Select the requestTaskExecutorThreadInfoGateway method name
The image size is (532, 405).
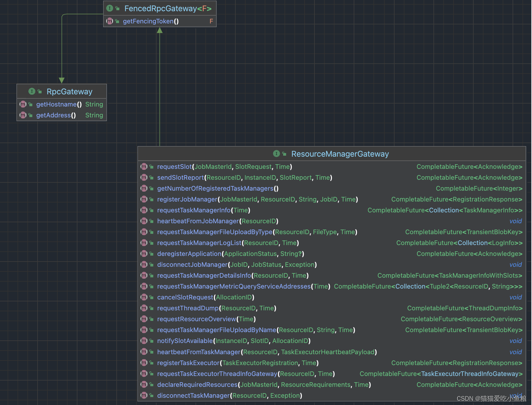tap(217, 374)
